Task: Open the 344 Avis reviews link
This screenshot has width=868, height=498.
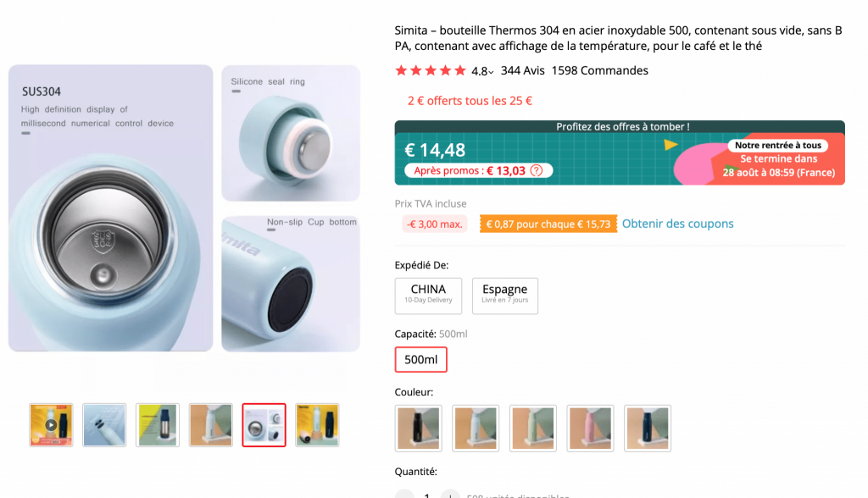Action: pyautogui.click(x=522, y=70)
